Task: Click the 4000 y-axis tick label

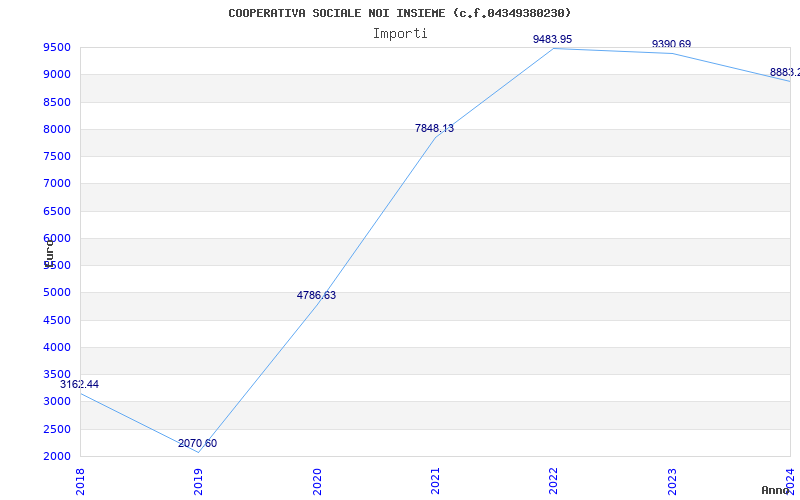Action: [57, 347]
